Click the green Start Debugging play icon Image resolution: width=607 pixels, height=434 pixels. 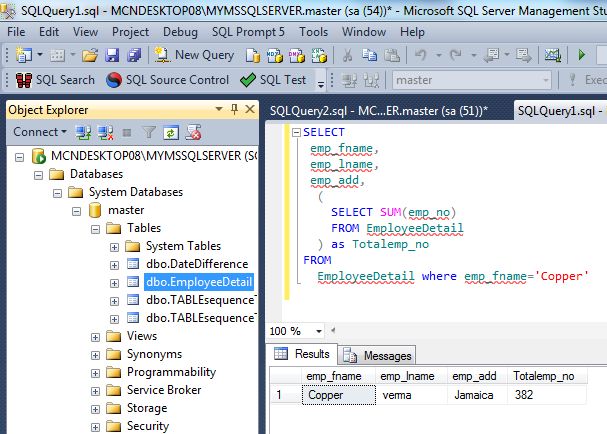(581, 55)
